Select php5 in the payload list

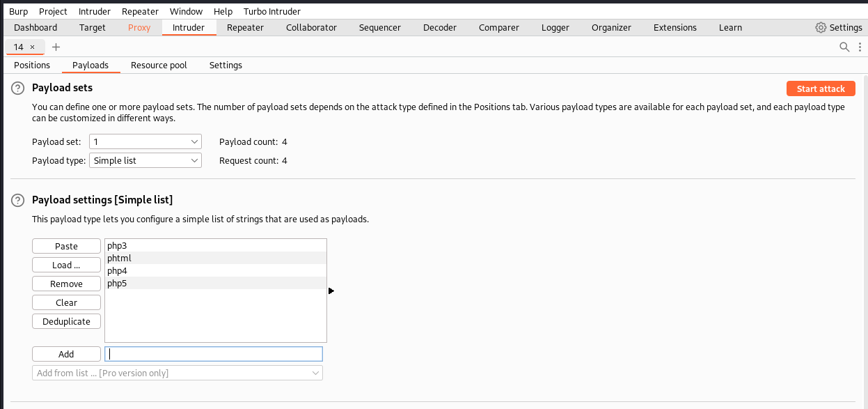pos(216,283)
